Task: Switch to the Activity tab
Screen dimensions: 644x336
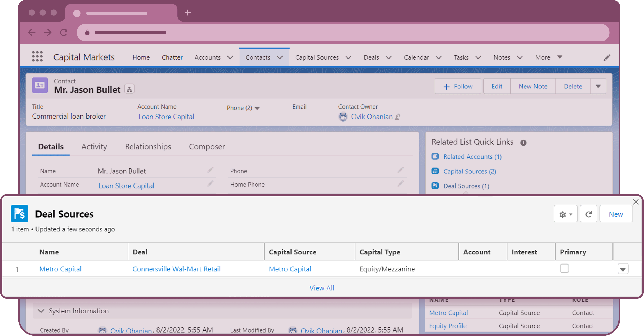Action: (94, 147)
